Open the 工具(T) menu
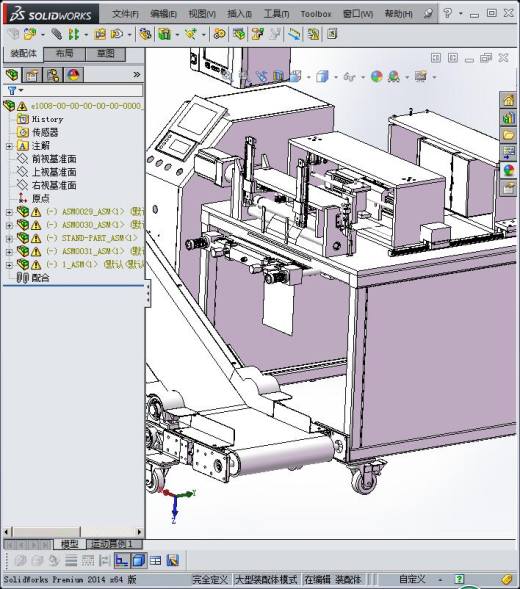Viewport: 520px width, 589px height. point(277,14)
